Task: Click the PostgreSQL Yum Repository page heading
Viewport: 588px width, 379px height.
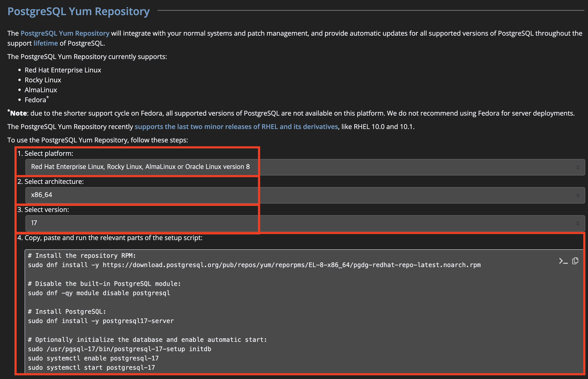Action: pos(78,12)
